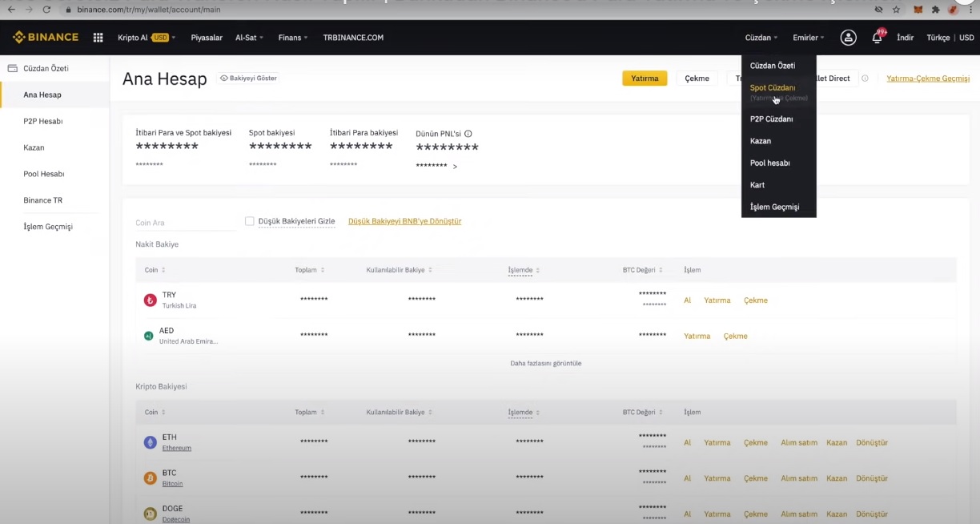Click info icon beside Wallet Direct
980x524 pixels.
pos(865,79)
